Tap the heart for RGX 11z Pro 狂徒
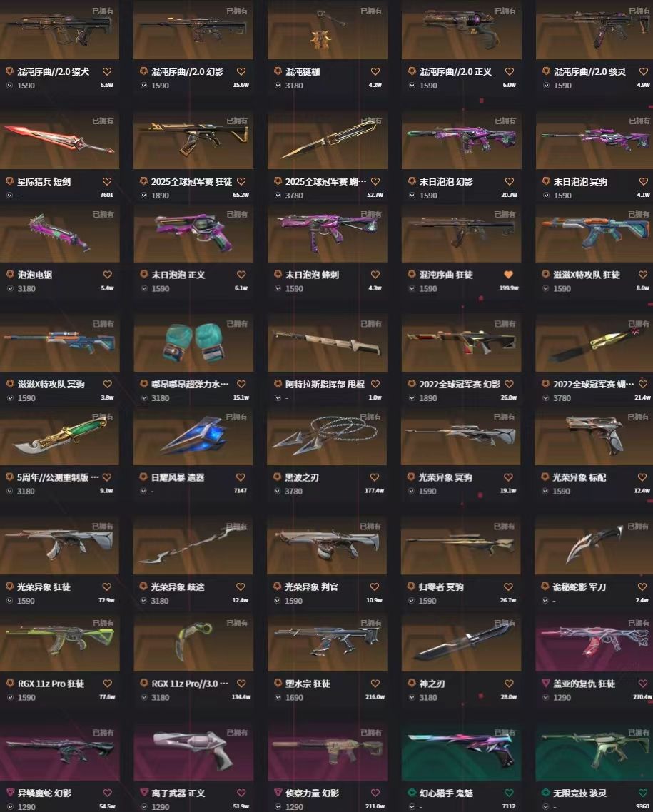The image size is (653, 812). pyautogui.click(x=107, y=684)
